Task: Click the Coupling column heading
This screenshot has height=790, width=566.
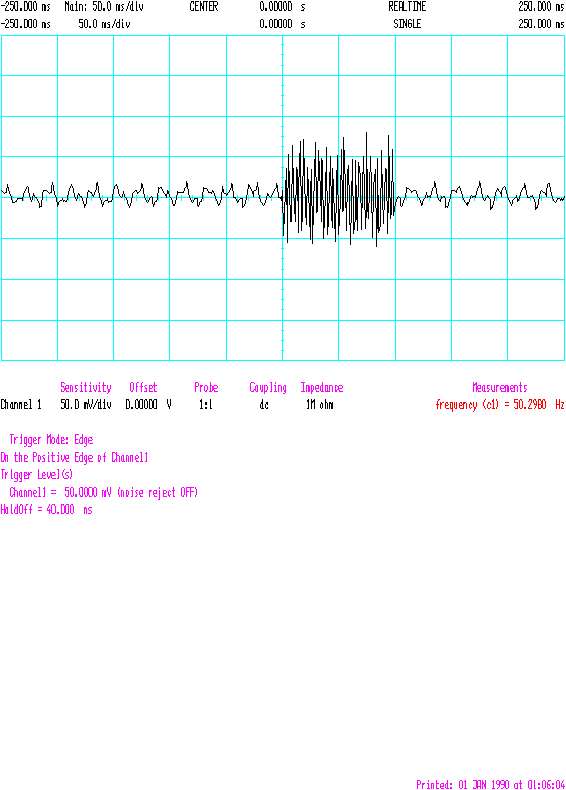Action: [268, 387]
